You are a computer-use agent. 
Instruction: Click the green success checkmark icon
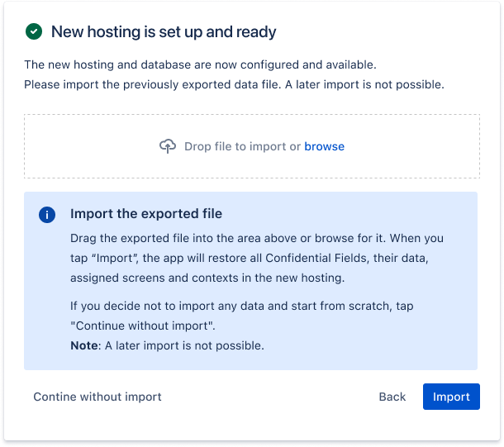34,32
